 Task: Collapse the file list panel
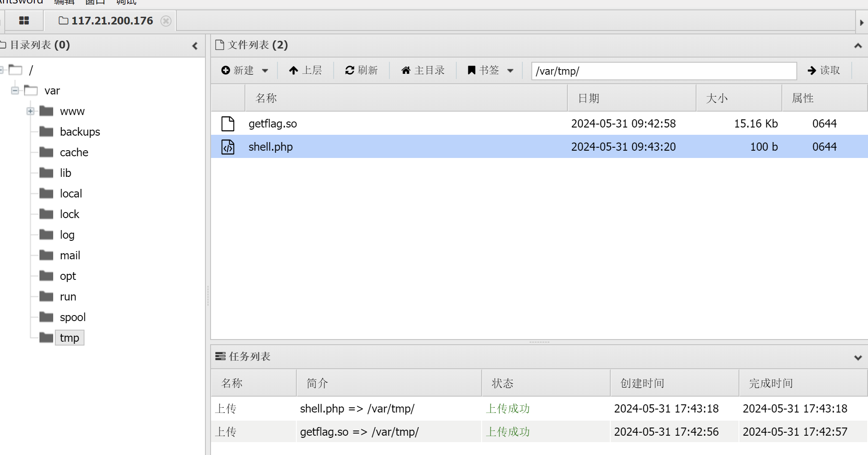(858, 46)
